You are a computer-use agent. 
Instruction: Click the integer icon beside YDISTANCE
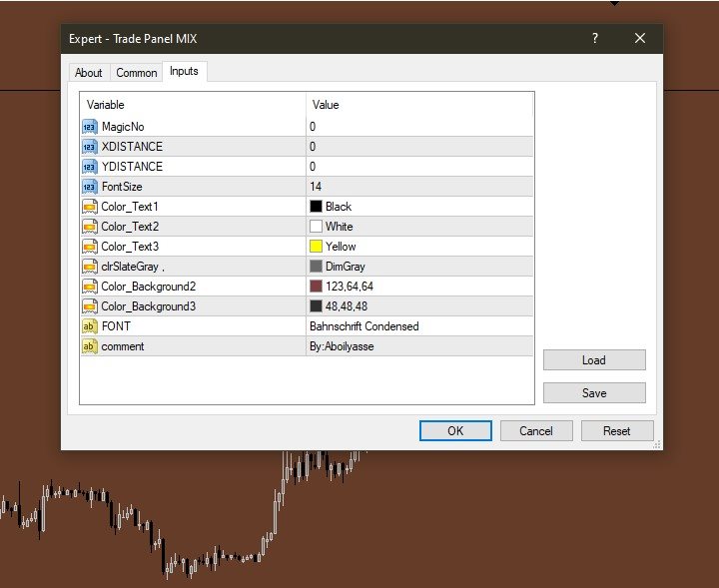pos(90,167)
